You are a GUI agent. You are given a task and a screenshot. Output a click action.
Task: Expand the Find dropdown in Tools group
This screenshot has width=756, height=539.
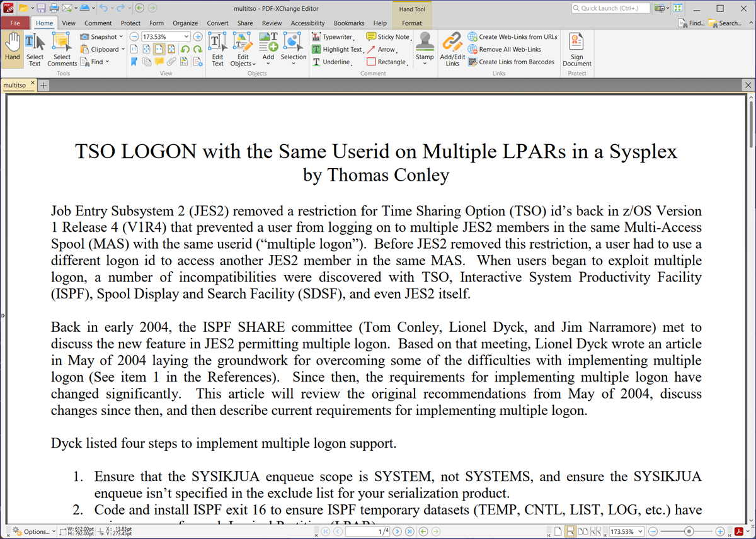coord(107,62)
